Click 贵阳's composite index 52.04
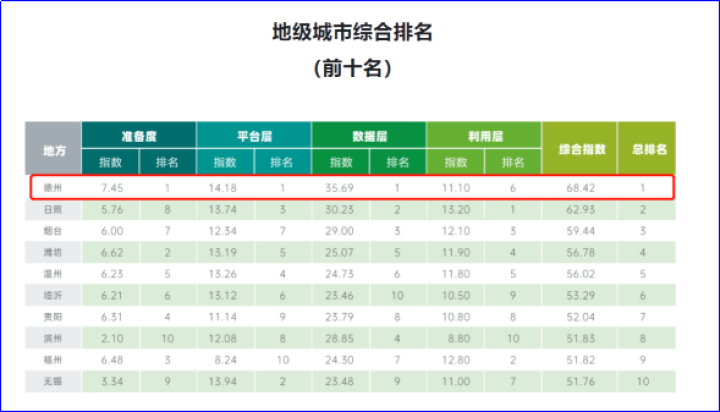 [x=580, y=317]
